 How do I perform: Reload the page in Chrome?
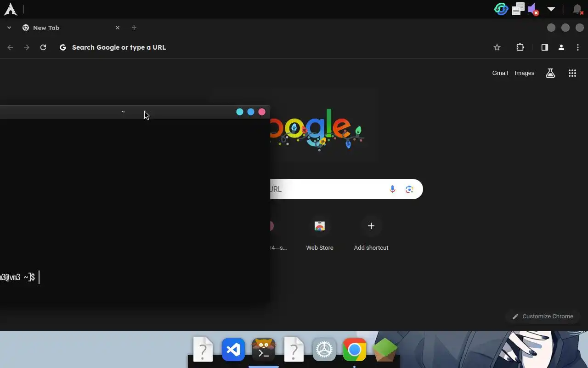click(x=43, y=47)
